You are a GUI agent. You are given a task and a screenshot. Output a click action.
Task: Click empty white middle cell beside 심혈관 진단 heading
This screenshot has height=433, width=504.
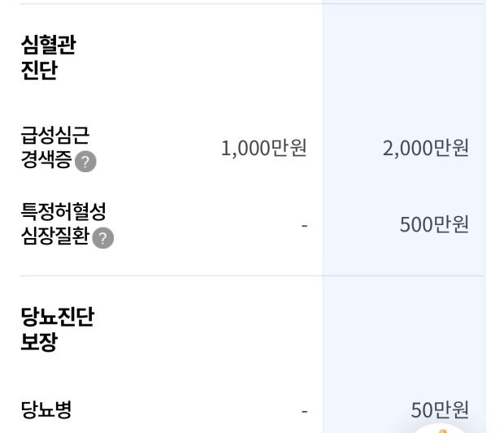pos(244,58)
